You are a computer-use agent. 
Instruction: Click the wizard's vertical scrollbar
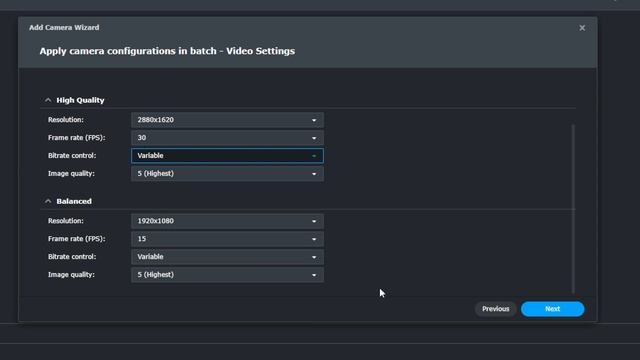(x=573, y=208)
